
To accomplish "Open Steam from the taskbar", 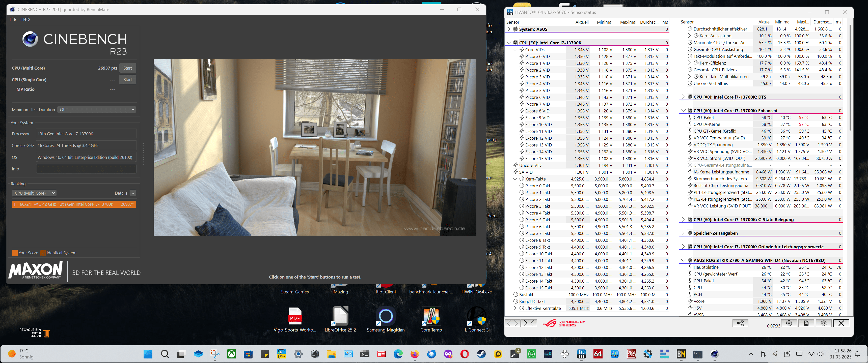I will (x=481, y=354).
